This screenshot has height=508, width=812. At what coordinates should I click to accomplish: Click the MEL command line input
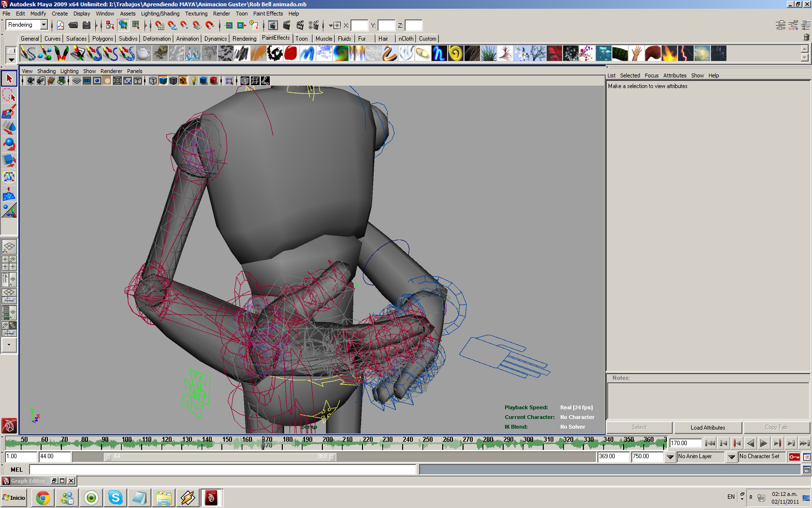(223, 469)
